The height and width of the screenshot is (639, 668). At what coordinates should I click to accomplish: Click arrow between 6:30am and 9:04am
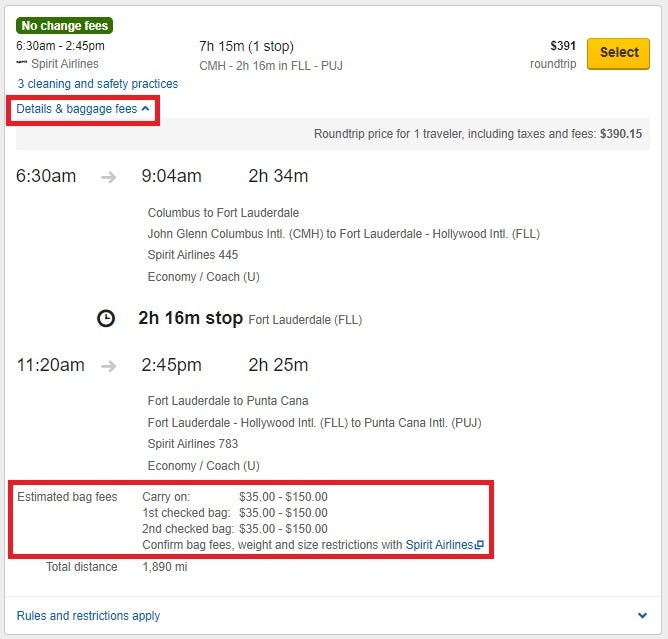[x=109, y=177]
